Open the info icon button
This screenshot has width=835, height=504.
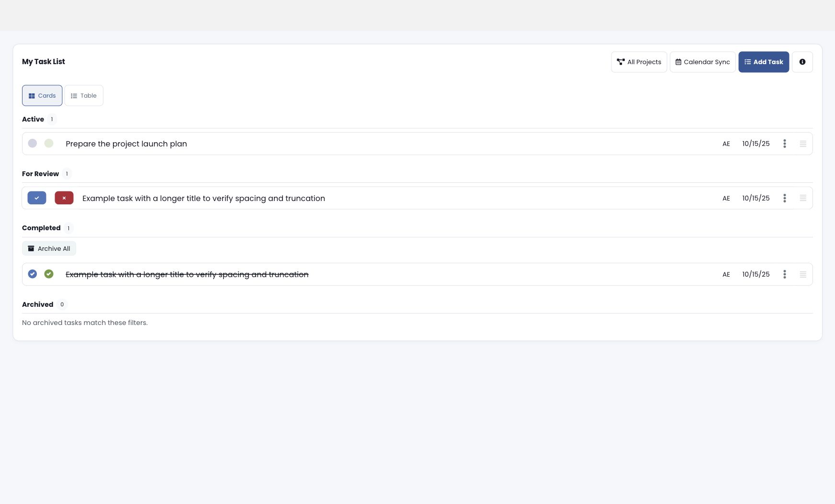point(802,62)
